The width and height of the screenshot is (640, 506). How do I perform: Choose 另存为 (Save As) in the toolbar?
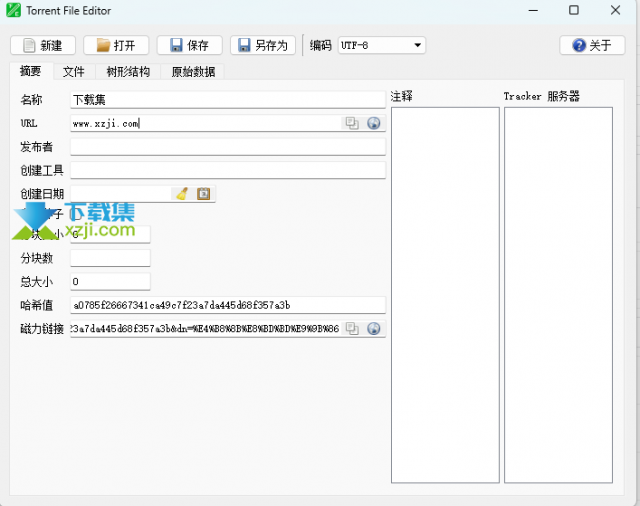[262, 45]
